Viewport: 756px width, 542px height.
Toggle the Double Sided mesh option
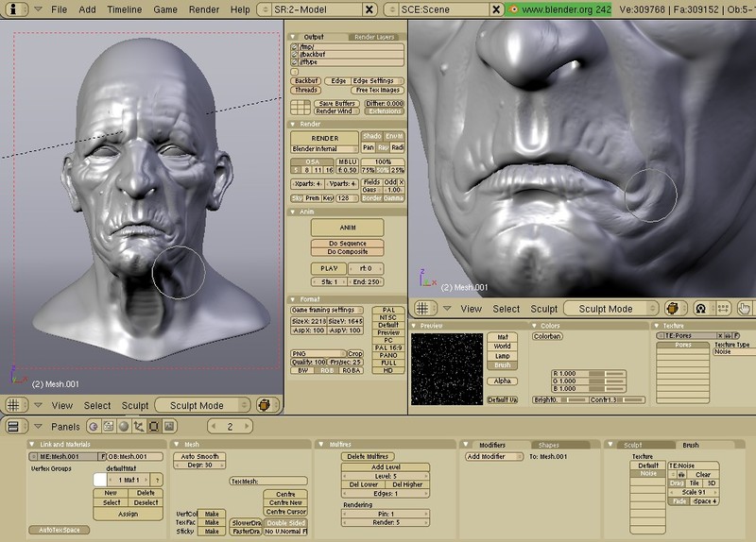pyautogui.click(x=285, y=522)
